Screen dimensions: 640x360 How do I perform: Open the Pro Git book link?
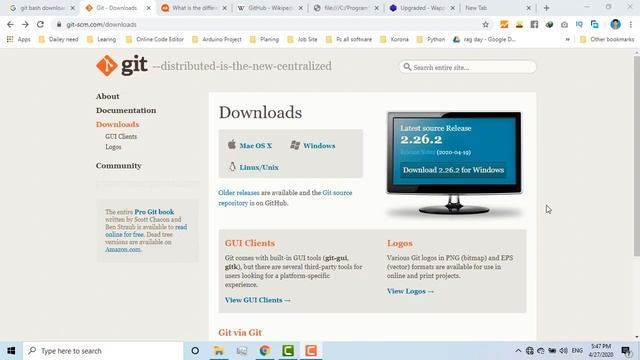click(x=154, y=212)
